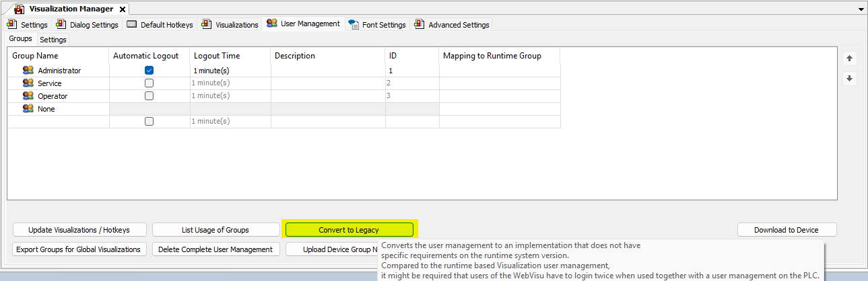
Task: Close the Visualization Manager tab
Action: 122,9
